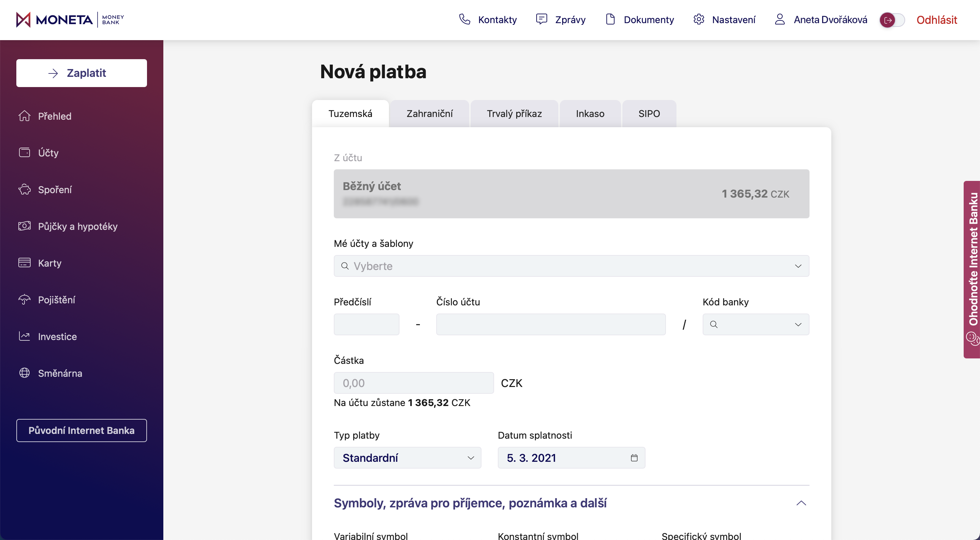Go to Přehled via the home icon
This screenshot has height=540, width=980.
(24, 116)
